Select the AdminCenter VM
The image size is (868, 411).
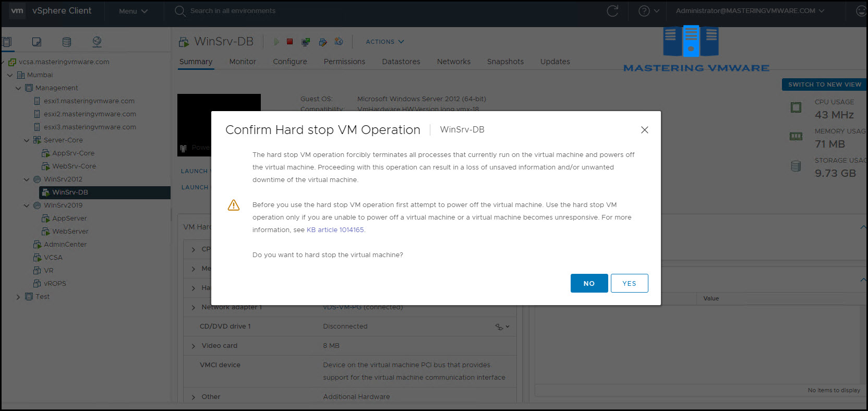[65, 245]
